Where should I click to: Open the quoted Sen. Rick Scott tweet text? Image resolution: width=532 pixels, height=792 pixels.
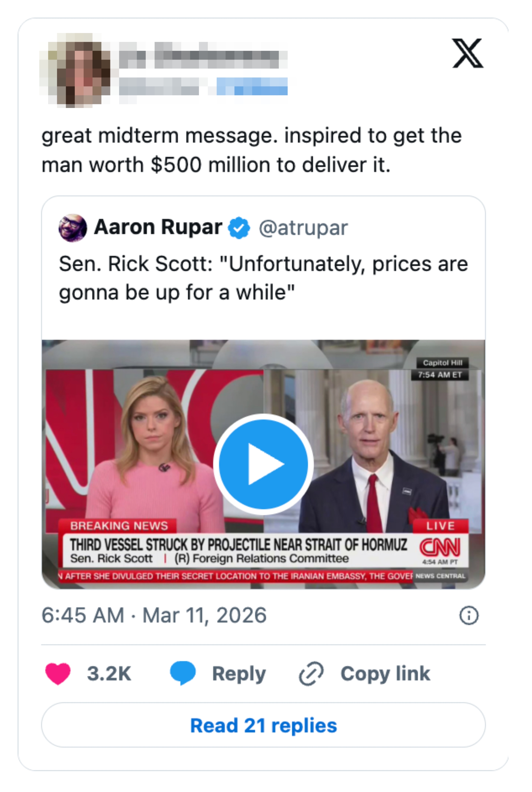pyautogui.click(x=263, y=278)
